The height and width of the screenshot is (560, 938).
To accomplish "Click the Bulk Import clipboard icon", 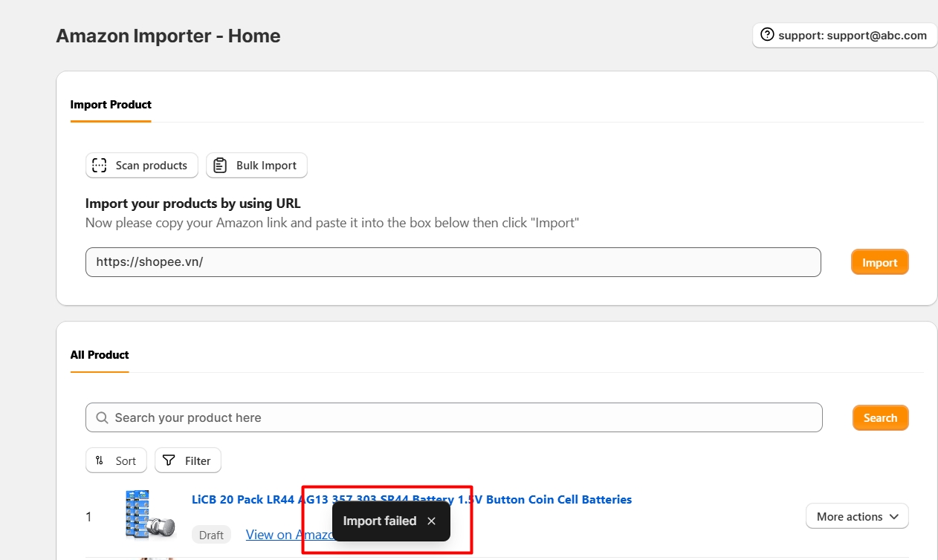I will [220, 166].
